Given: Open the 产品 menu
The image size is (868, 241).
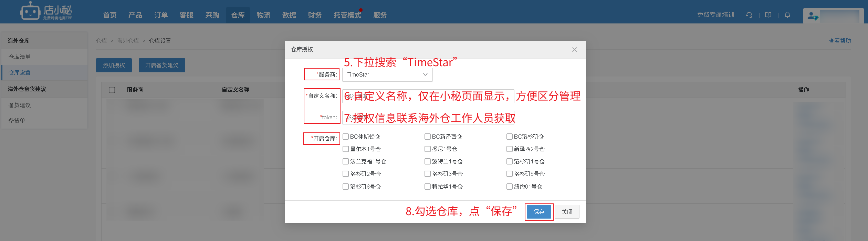Looking at the screenshot, I should click(135, 15).
